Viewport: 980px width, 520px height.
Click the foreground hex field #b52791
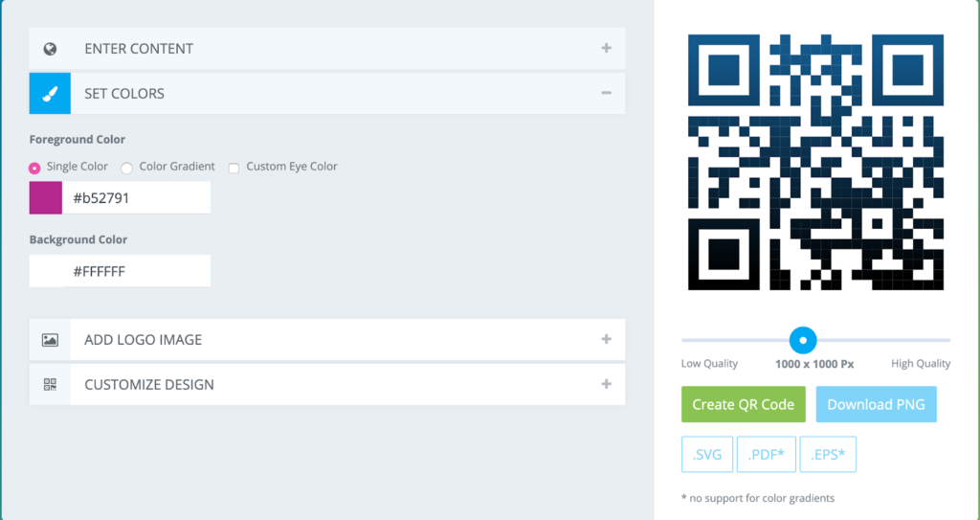click(136, 197)
